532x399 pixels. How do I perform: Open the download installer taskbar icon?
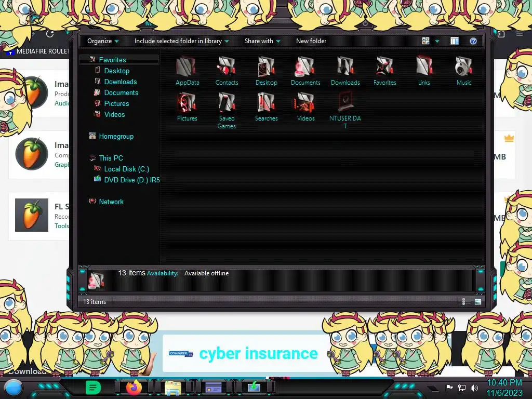(x=254, y=387)
